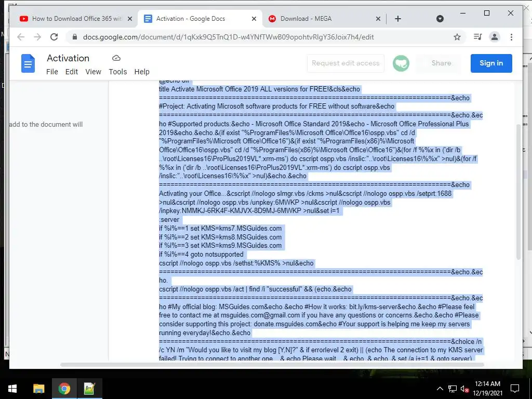Click the scroll-down arrow on the right edge
The image size is (532, 399).
click(x=530, y=333)
